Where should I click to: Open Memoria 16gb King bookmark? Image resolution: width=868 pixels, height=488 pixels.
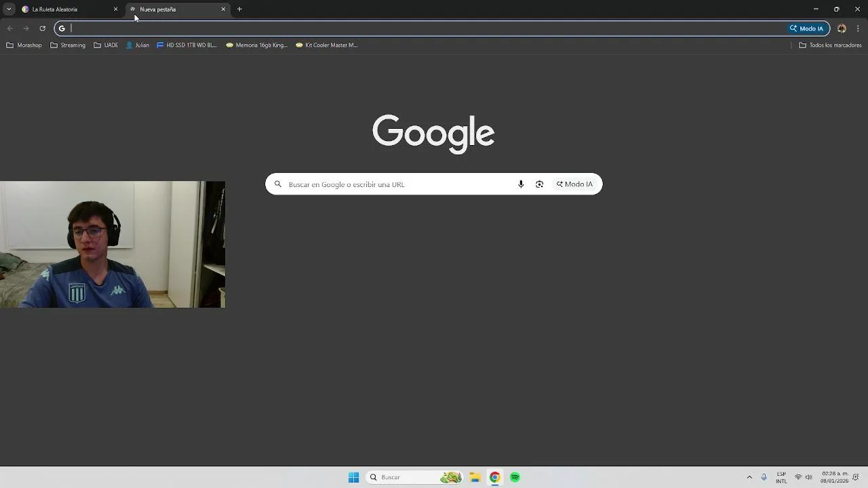257,45
